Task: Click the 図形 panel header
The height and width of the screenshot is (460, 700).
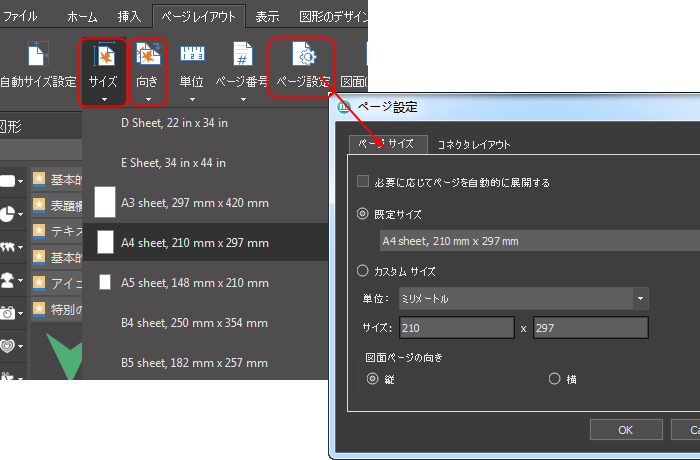Action: click(x=41, y=126)
